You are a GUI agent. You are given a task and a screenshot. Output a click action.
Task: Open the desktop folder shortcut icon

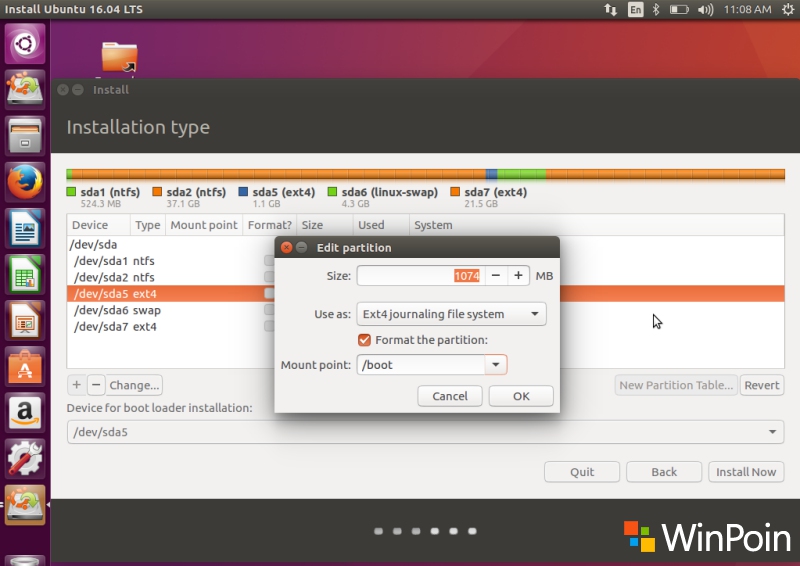point(119,57)
